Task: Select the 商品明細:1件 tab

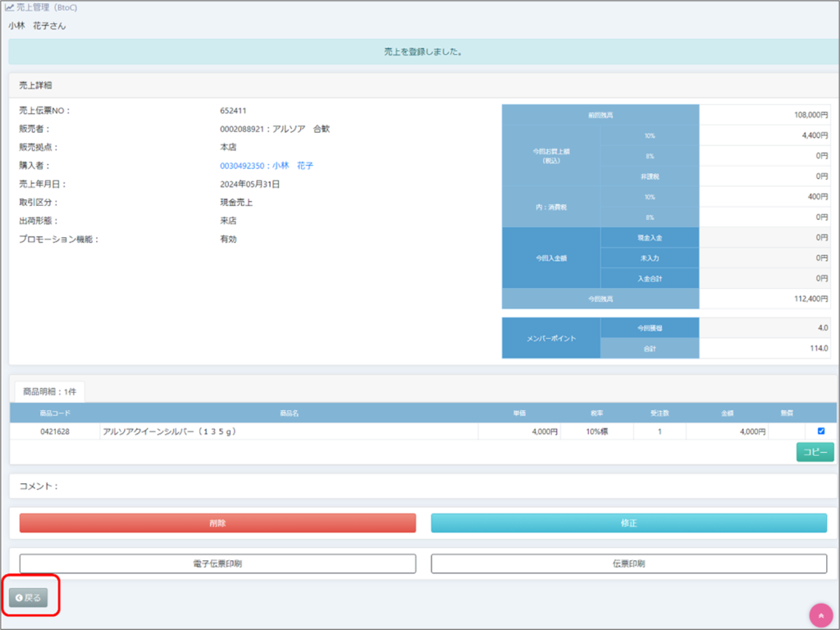Action: click(48, 391)
